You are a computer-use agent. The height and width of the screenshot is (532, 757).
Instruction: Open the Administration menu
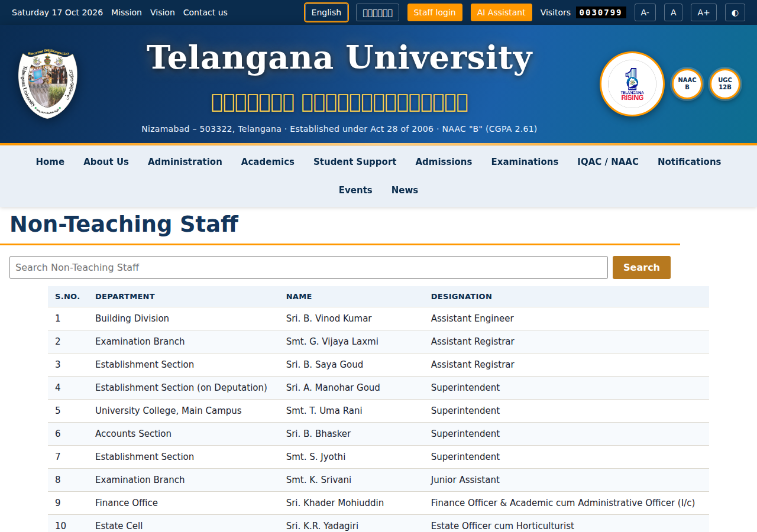(185, 162)
